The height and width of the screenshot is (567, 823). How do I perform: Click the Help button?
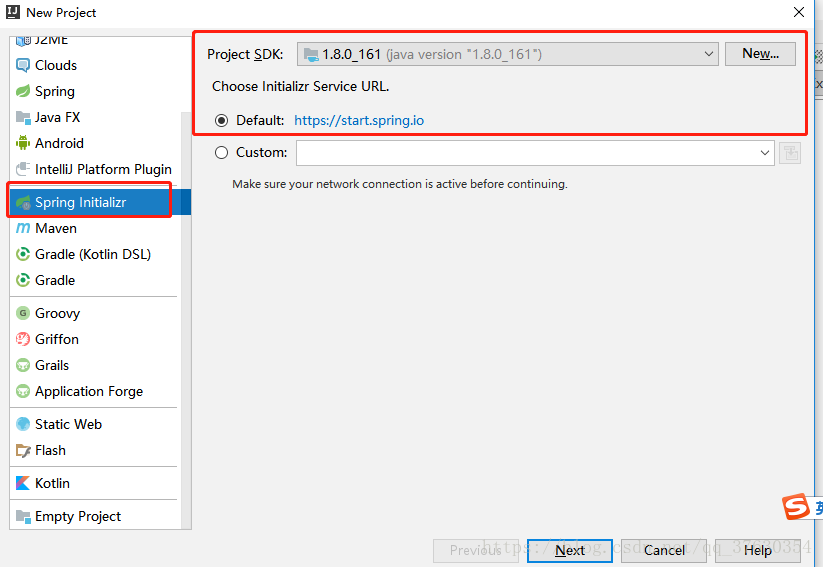coord(757,550)
